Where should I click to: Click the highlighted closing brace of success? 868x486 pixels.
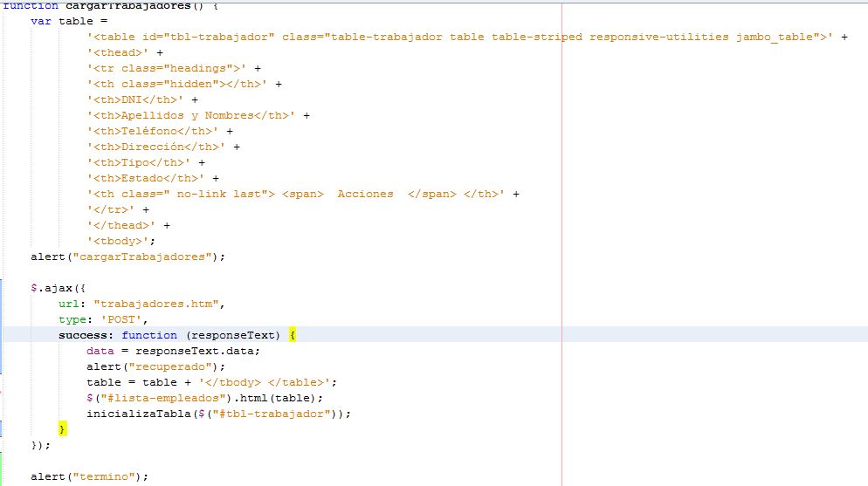point(63,429)
